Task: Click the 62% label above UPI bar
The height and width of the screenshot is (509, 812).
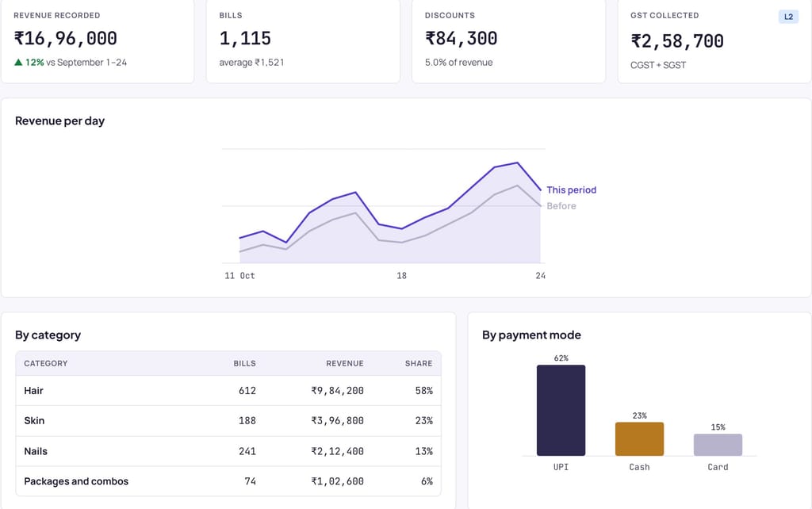Action: 561,358
